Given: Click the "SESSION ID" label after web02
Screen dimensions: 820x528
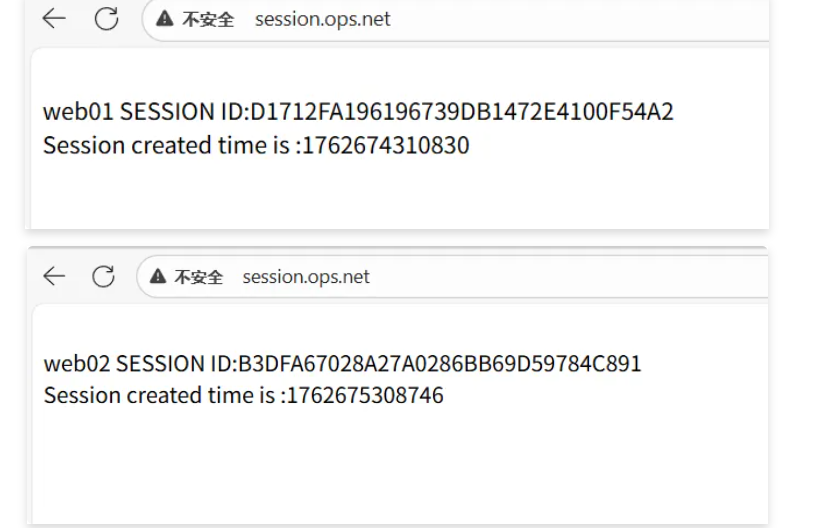Looking at the screenshot, I should click(175, 363).
